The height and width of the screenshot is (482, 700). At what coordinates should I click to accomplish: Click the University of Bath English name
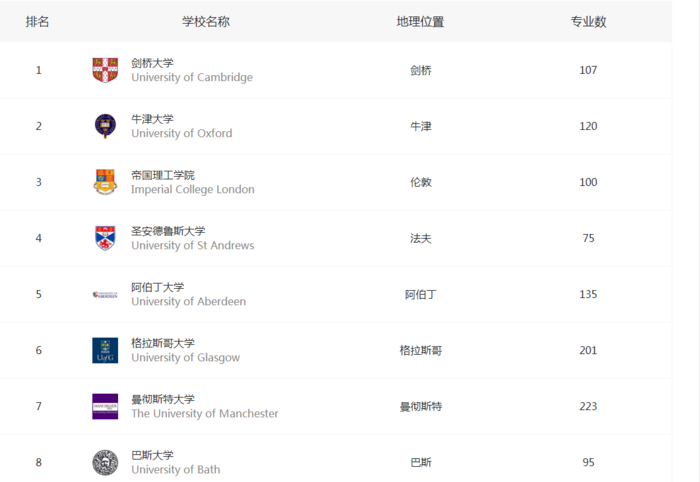[x=176, y=470]
